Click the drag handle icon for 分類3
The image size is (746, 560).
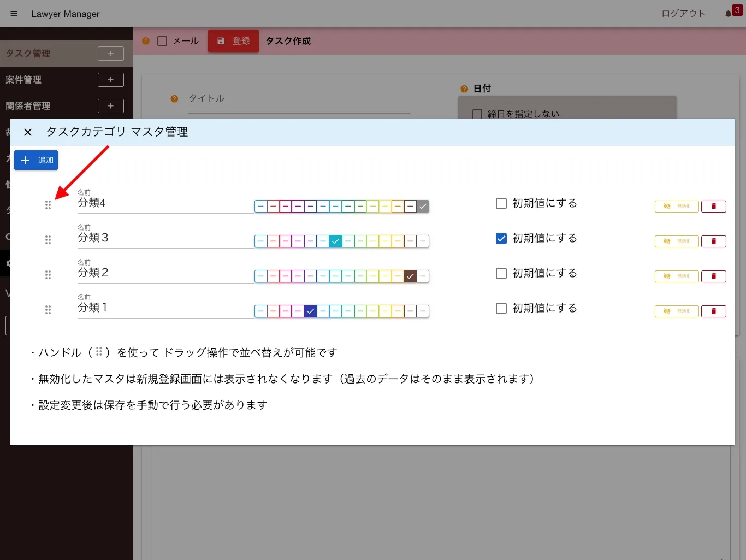click(48, 240)
